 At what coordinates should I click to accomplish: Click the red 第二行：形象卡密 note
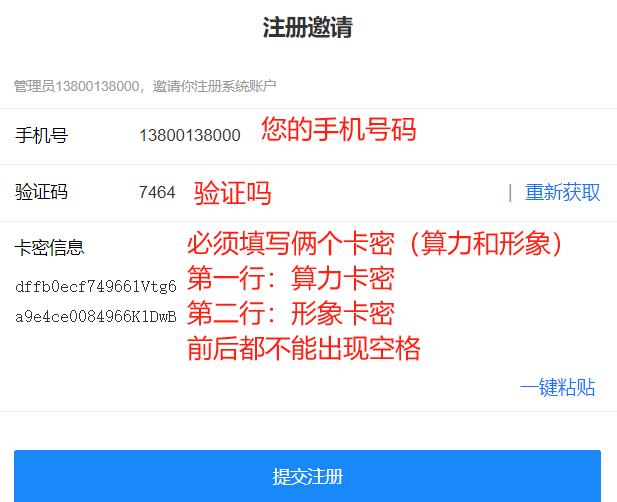(290, 314)
